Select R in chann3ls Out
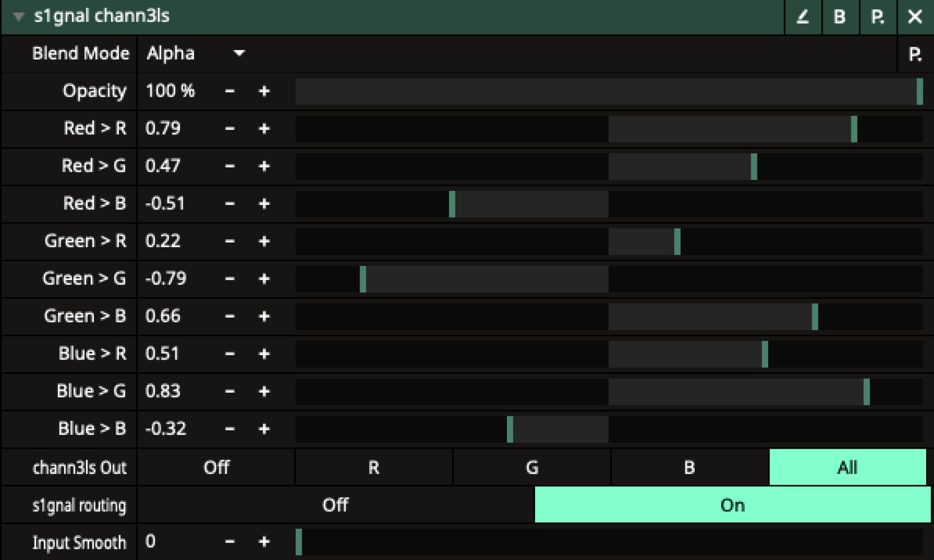The width and height of the screenshot is (934, 560). click(x=374, y=468)
